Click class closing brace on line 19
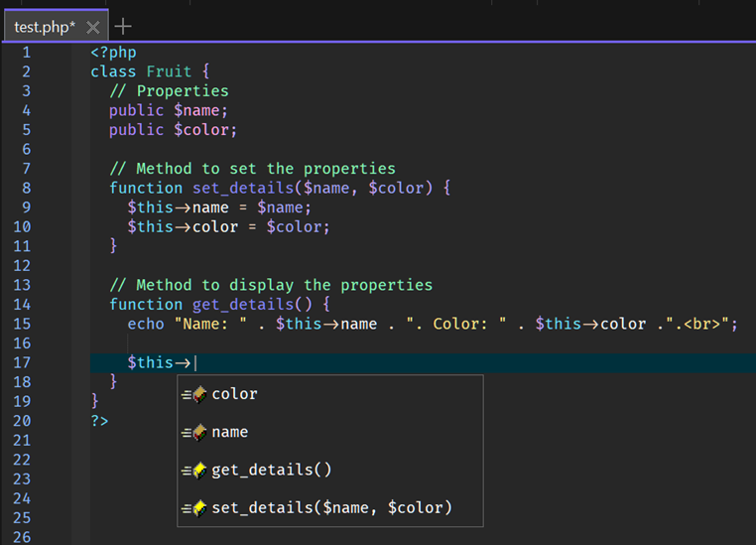This screenshot has height=545, width=756. point(95,401)
